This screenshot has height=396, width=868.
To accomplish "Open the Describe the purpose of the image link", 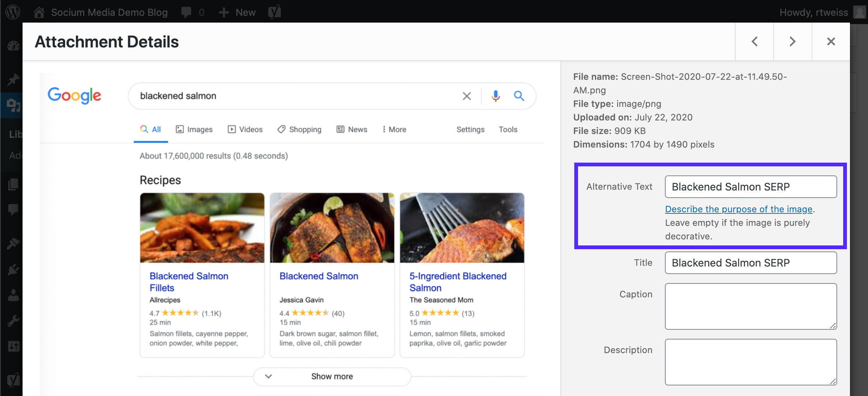I will coord(739,209).
